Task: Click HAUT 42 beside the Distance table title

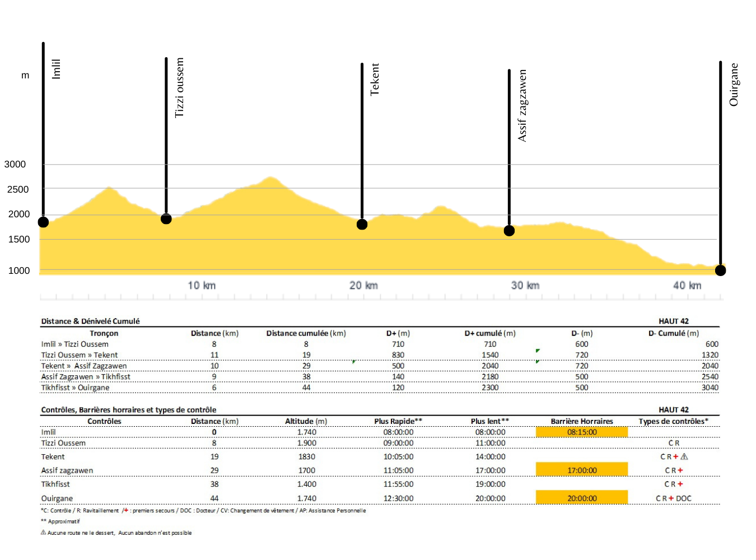Action: pos(674,321)
